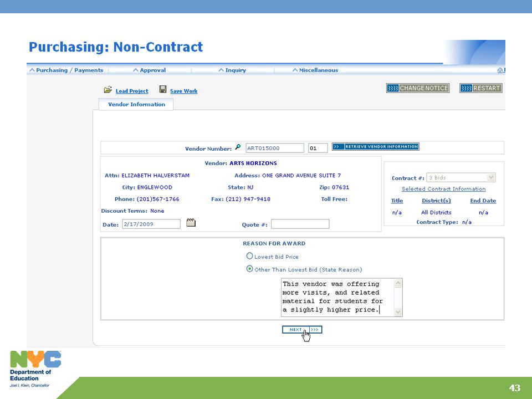Click the vendor lookup magnifier icon
532x399 pixels.
pyautogui.click(x=238, y=147)
